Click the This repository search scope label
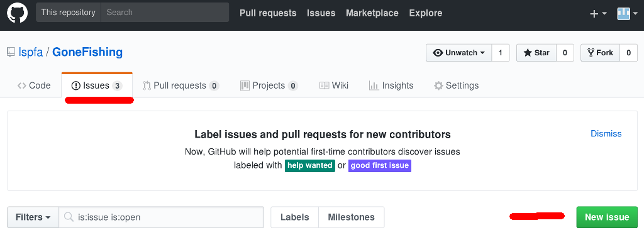 pyautogui.click(x=69, y=13)
